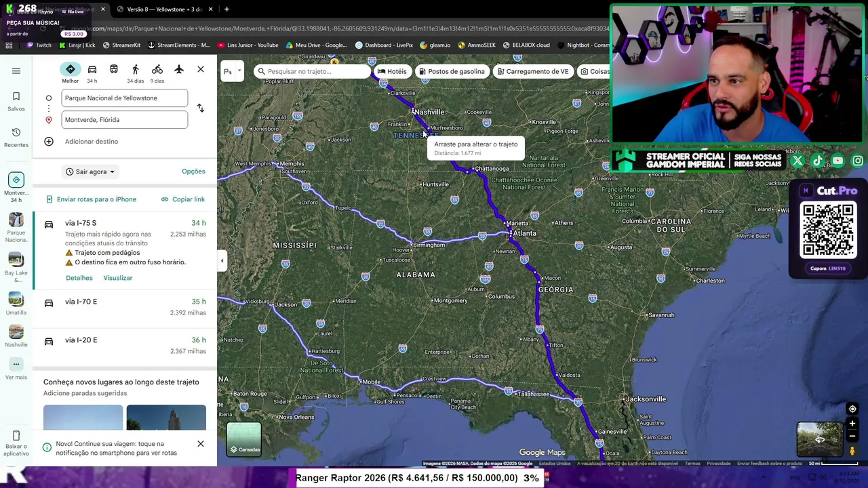Open the Meu Drive Google bookmark

(x=316, y=45)
